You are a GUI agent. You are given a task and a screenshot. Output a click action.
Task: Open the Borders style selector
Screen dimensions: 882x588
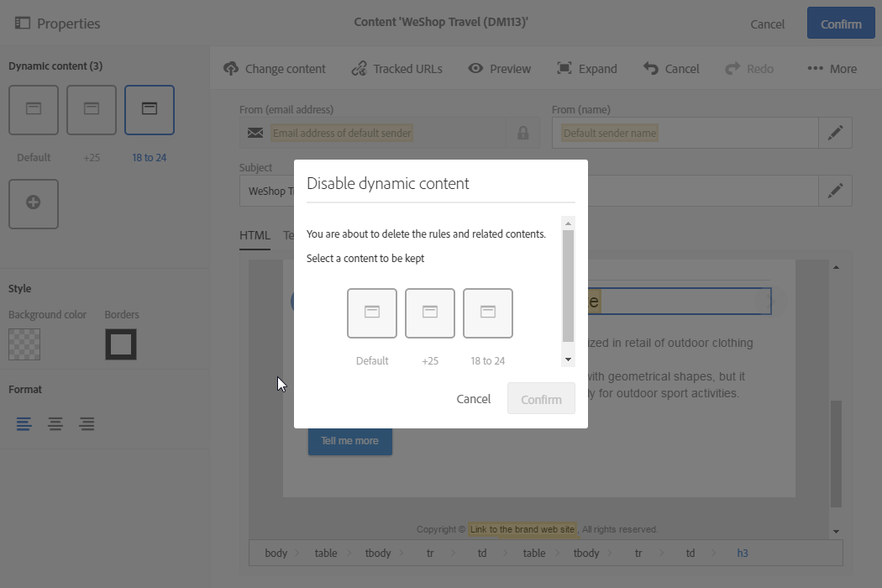[x=121, y=344]
